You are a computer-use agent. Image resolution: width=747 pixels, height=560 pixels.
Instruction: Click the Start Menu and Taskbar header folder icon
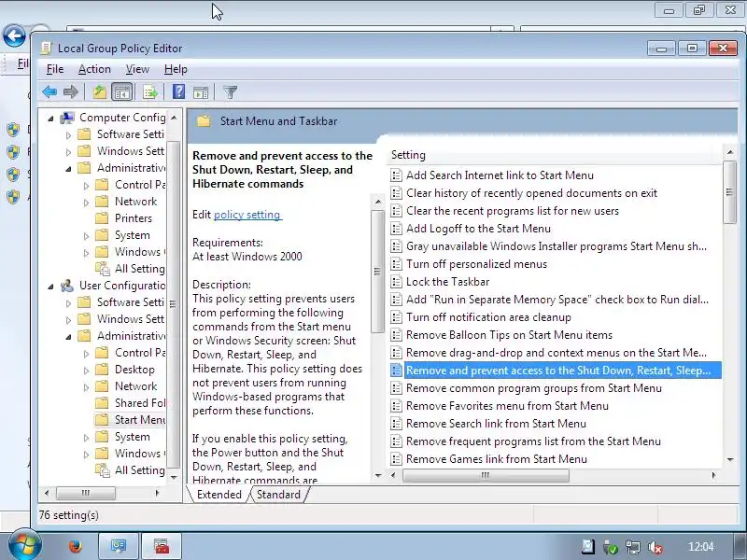tap(204, 121)
